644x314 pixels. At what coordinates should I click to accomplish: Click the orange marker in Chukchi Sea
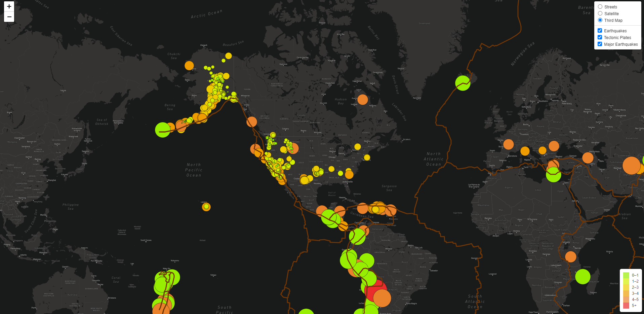click(189, 65)
